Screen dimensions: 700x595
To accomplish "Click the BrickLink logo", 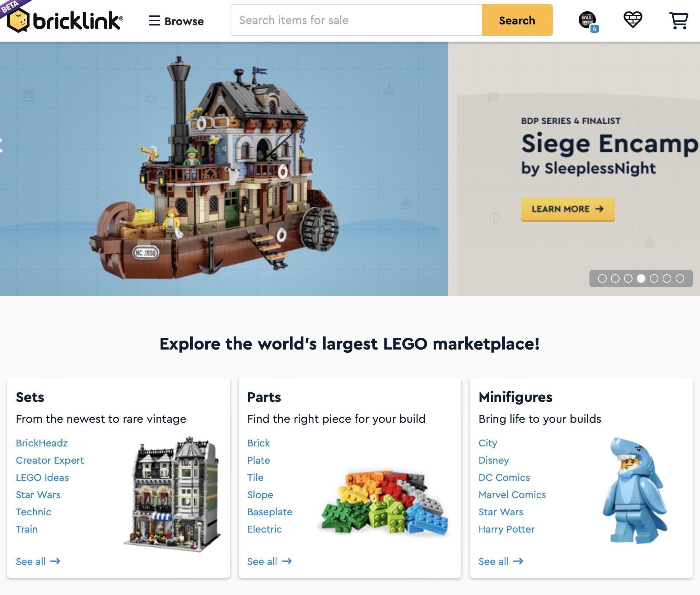I will pos(65,21).
